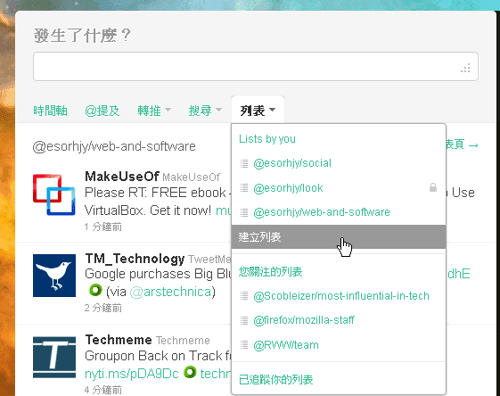This screenshot has height=396, width=500.
Task: Open the Techmeme avatar
Action: tap(54, 357)
